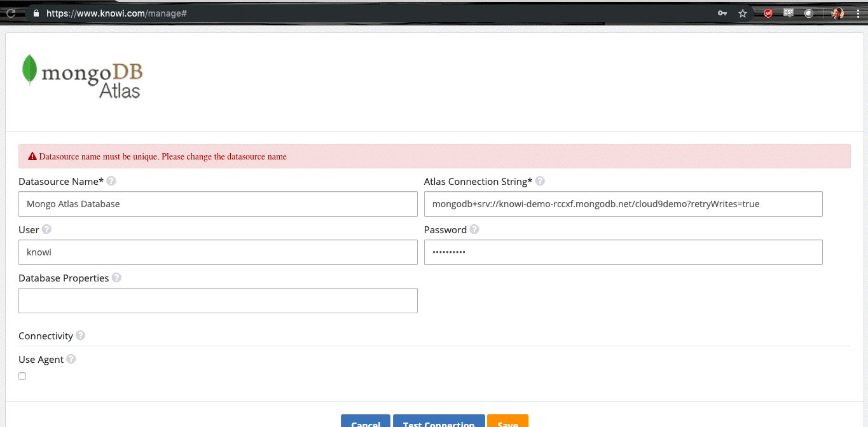The width and height of the screenshot is (868, 427).
Task: Click the browser address bar URL
Action: pos(116,13)
